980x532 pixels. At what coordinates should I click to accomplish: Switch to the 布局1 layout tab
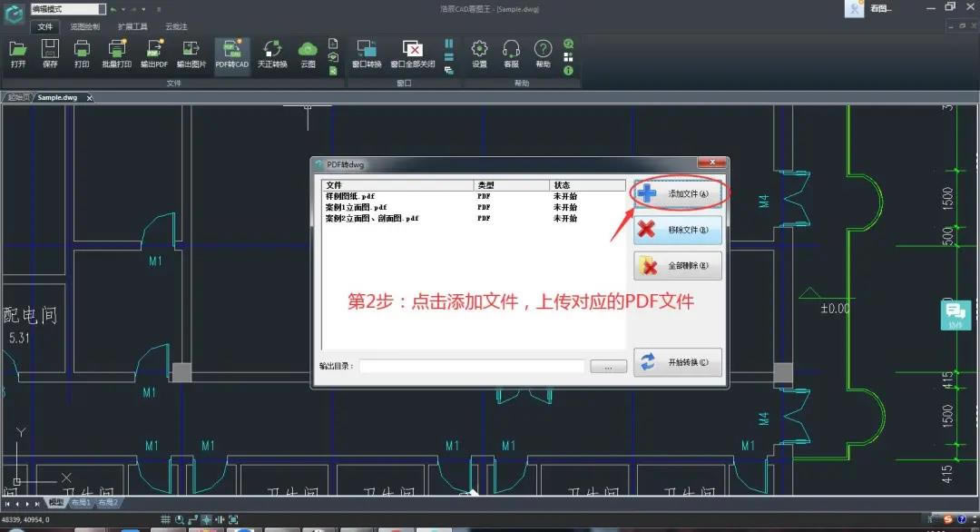click(x=83, y=502)
